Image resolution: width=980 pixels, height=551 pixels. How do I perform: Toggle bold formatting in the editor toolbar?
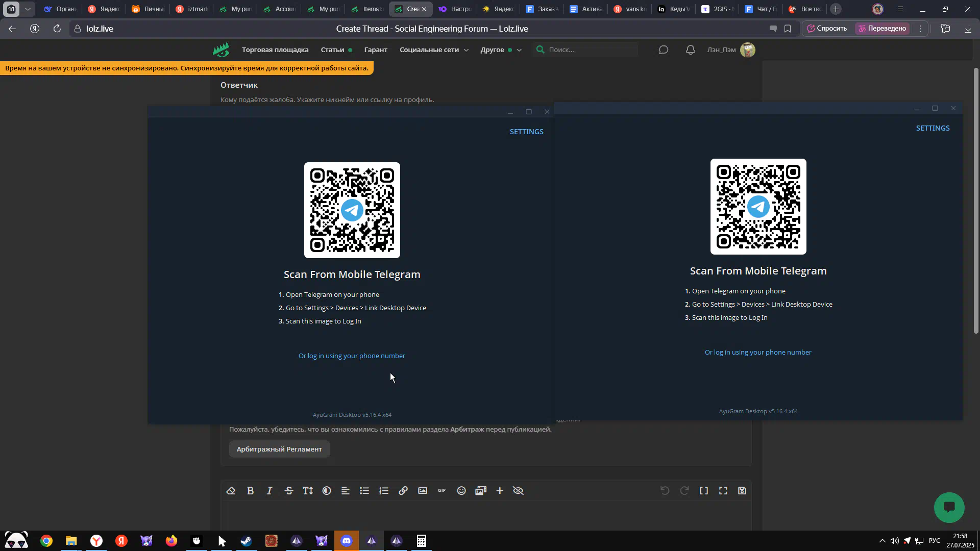click(x=250, y=491)
